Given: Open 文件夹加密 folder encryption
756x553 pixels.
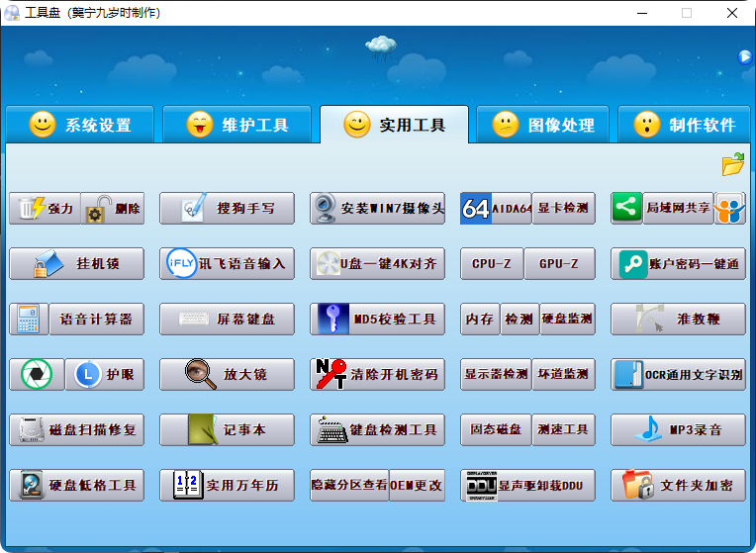Looking at the screenshot, I should pyautogui.click(x=679, y=485).
